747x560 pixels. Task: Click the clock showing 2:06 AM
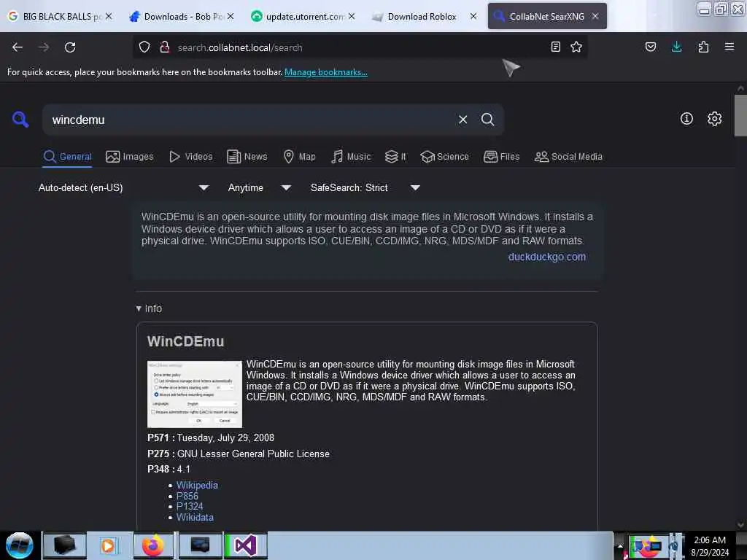pos(710,540)
